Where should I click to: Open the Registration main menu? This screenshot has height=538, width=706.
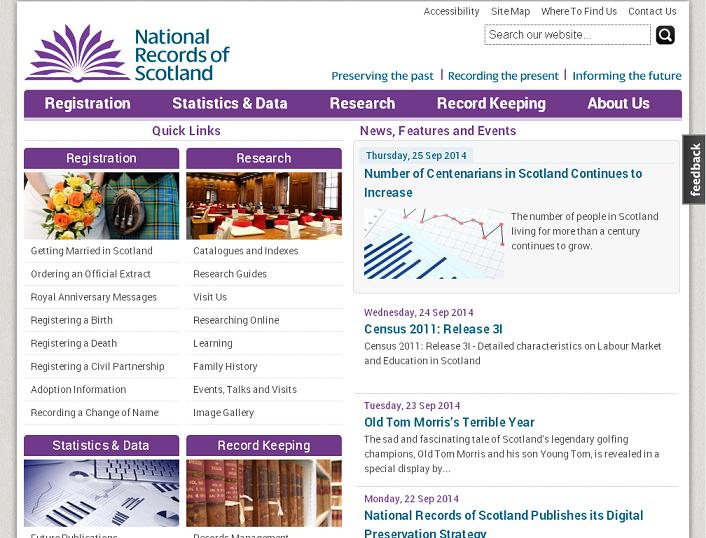pos(87,104)
